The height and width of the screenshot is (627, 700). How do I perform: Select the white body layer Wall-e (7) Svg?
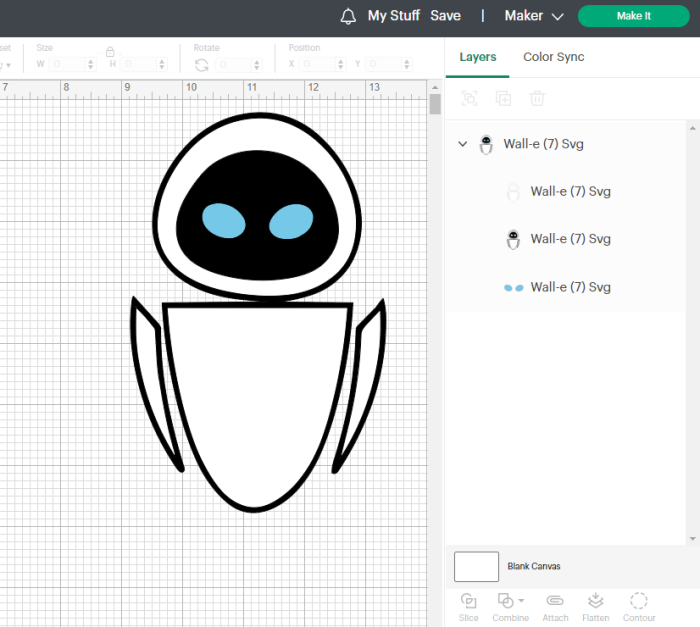click(566, 192)
